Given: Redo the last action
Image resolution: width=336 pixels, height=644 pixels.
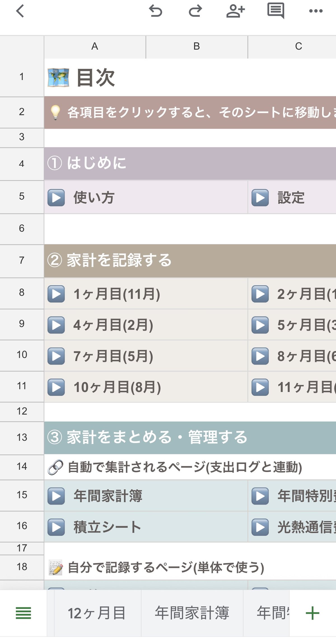Looking at the screenshot, I should point(195,11).
